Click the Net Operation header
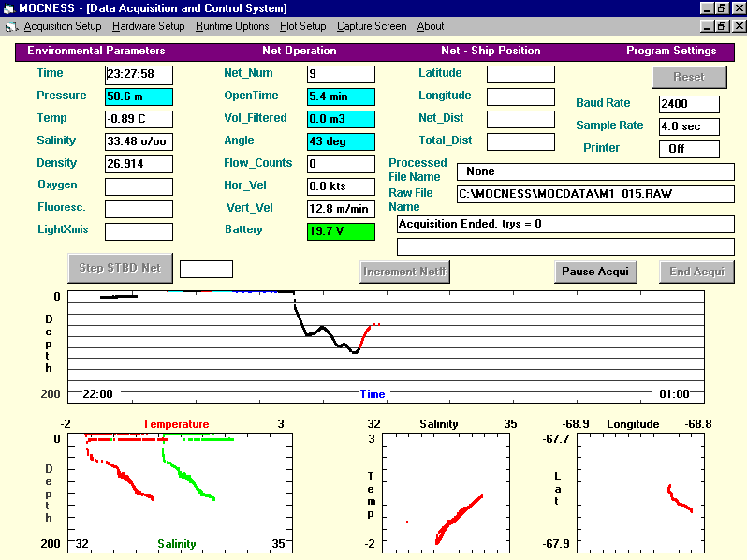The image size is (747, 560). point(300,51)
